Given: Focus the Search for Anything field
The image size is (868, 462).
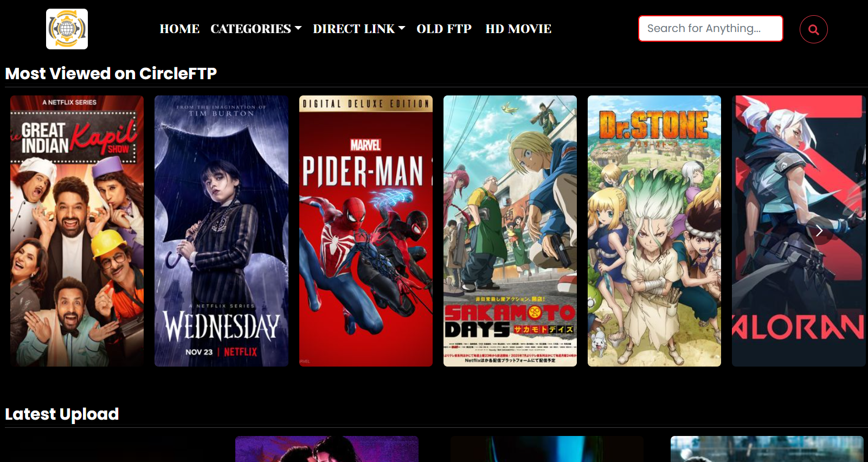Looking at the screenshot, I should [711, 28].
